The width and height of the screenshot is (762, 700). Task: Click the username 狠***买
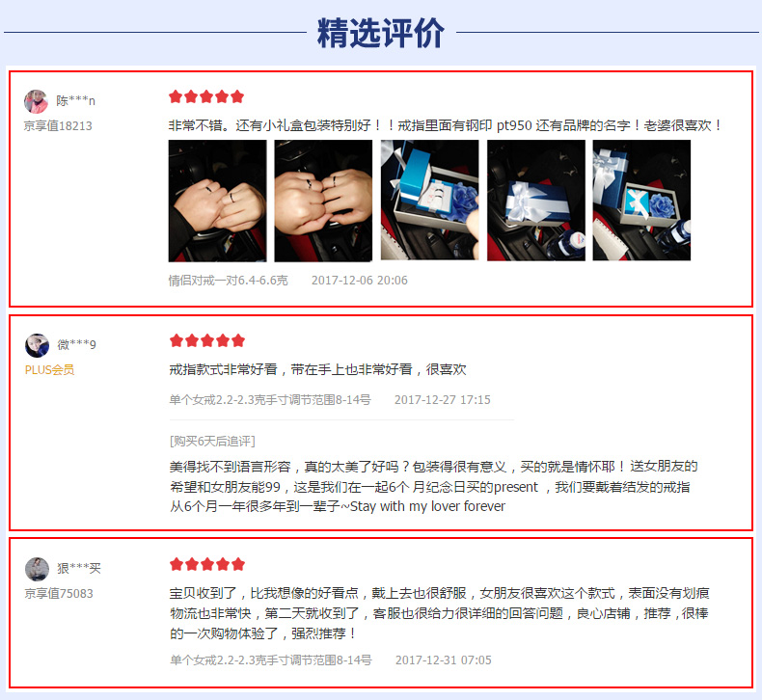pos(79,568)
